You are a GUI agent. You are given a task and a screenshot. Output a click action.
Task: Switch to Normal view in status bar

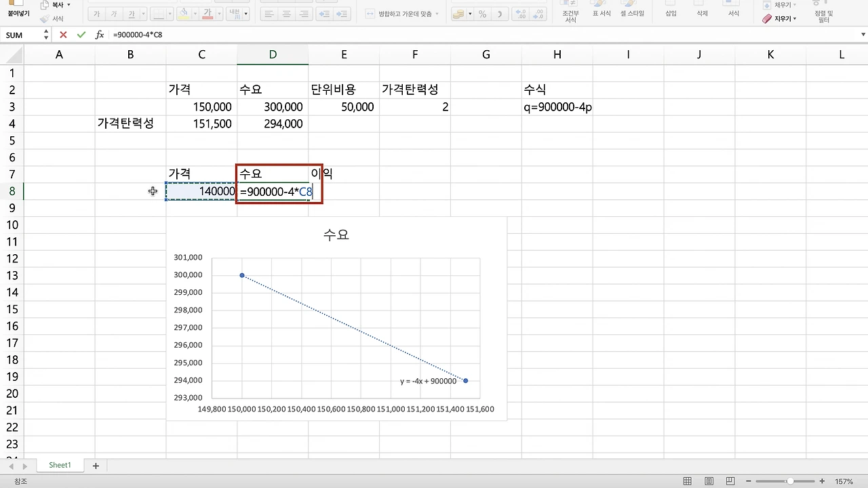pyautogui.click(x=688, y=481)
